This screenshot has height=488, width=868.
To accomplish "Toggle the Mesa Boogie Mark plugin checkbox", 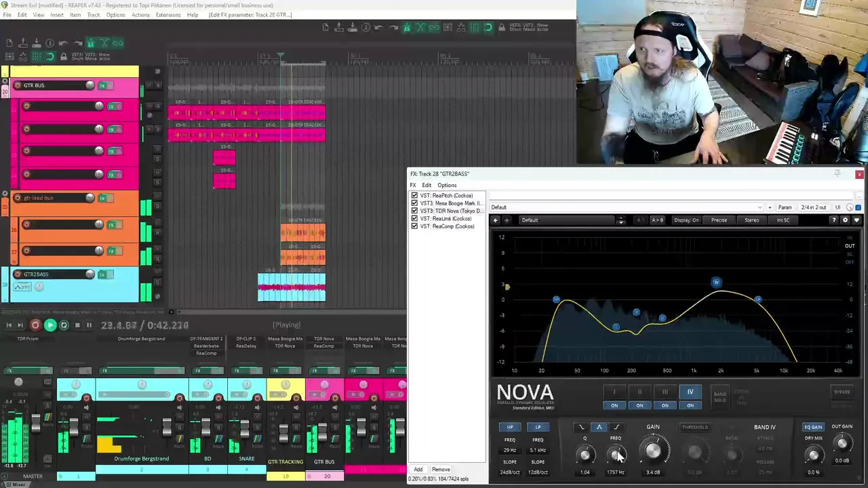I will click(x=414, y=203).
